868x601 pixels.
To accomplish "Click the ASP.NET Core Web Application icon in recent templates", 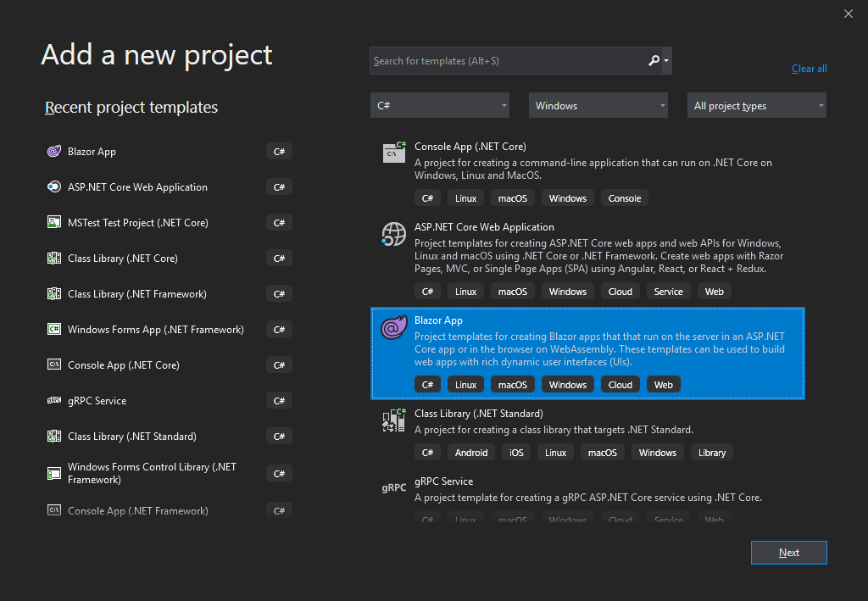I will click(x=54, y=187).
